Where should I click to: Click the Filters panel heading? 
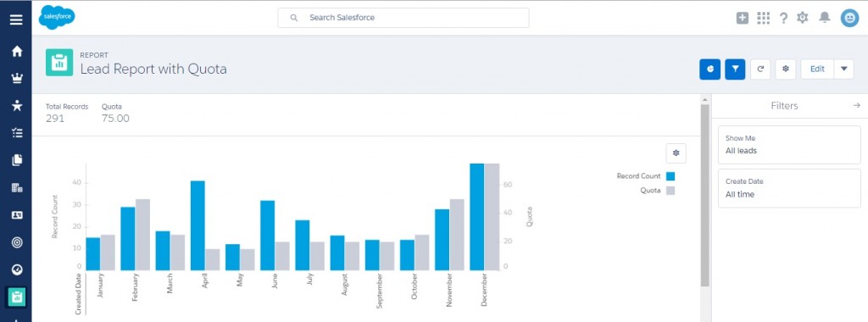pos(784,105)
